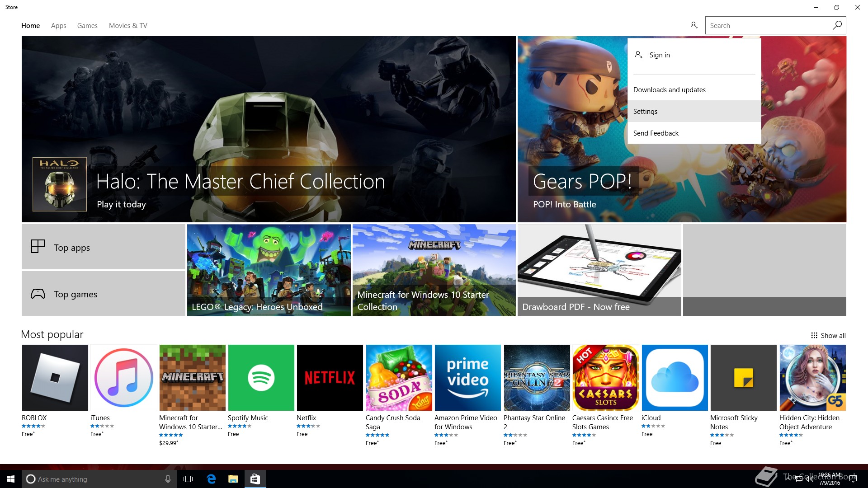868x488 pixels.
Task: Open the iTunes app icon
Action: point(123,378)
